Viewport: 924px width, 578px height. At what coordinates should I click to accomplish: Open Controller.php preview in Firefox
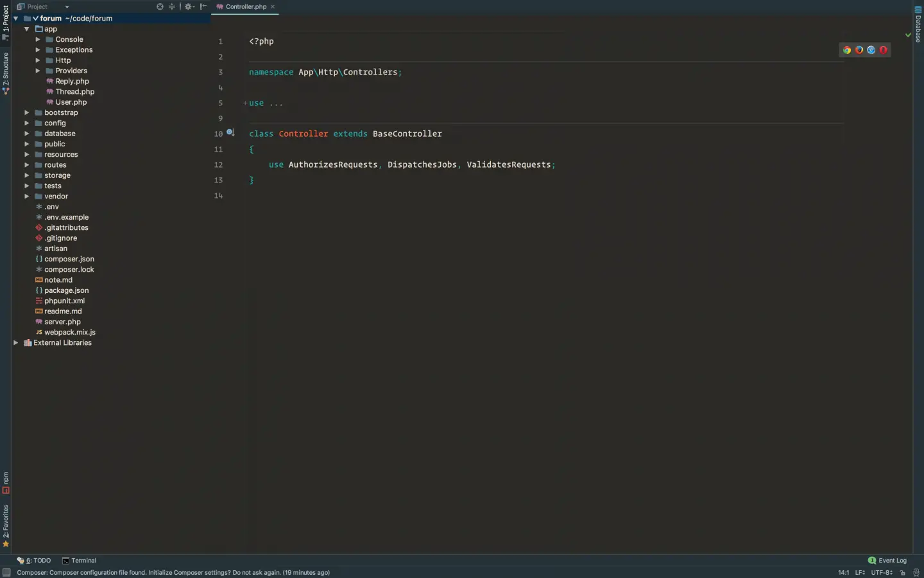point(859,50)
